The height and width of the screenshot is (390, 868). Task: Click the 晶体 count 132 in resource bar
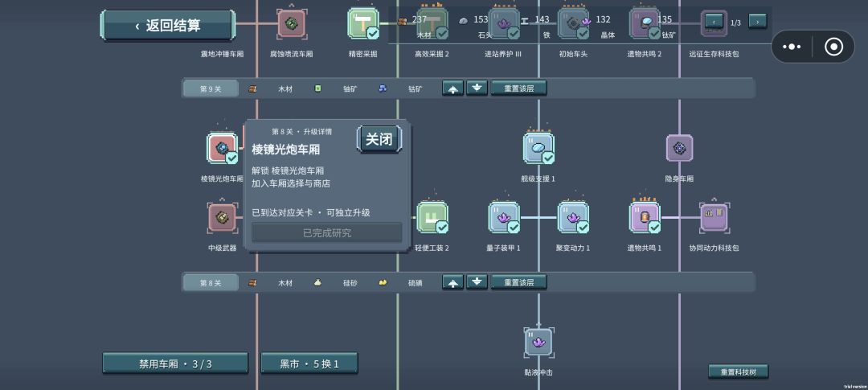click(603, 19)
